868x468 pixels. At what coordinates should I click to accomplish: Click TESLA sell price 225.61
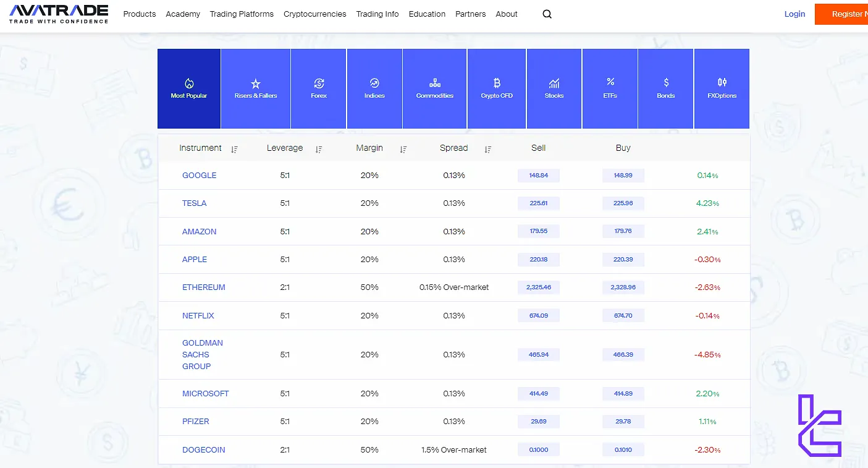pos(539,203)
